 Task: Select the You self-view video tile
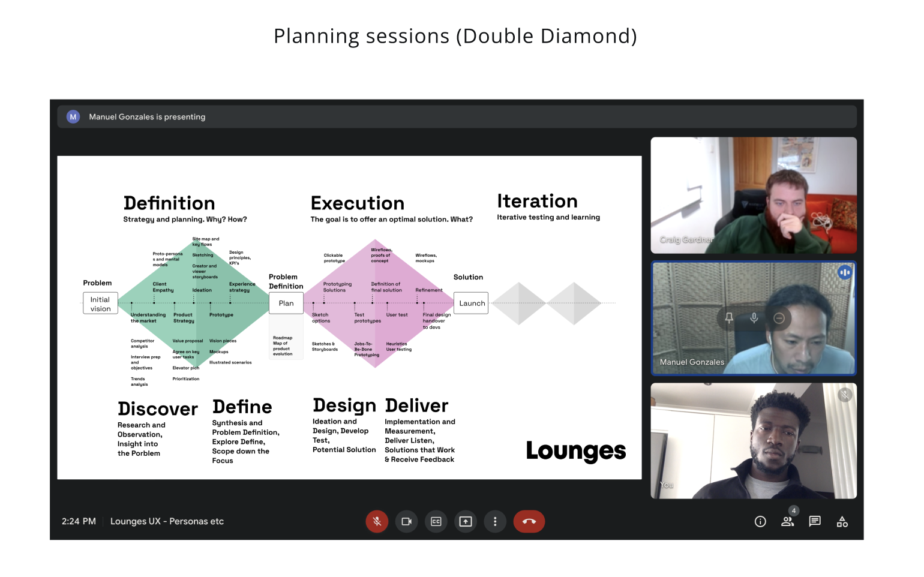(754, 441)
